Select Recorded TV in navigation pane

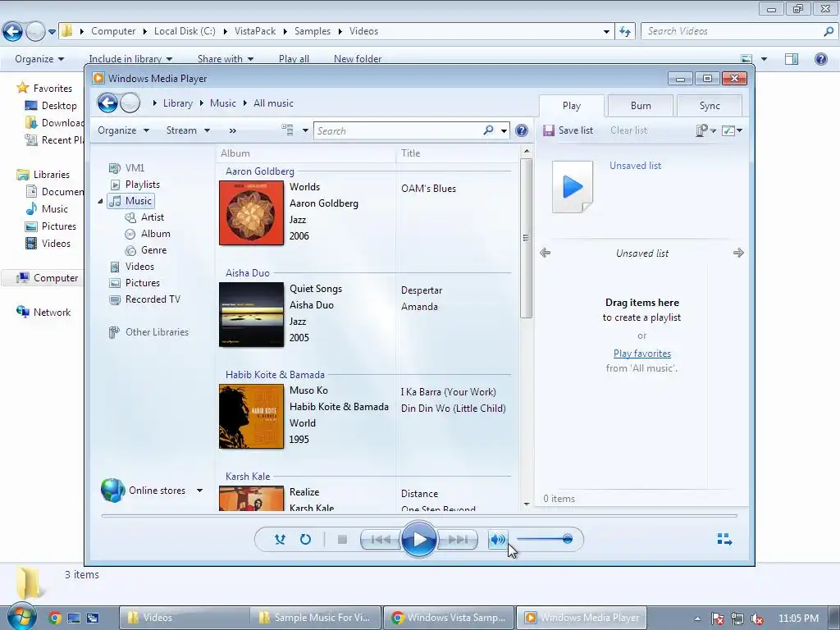click(145, 299)
